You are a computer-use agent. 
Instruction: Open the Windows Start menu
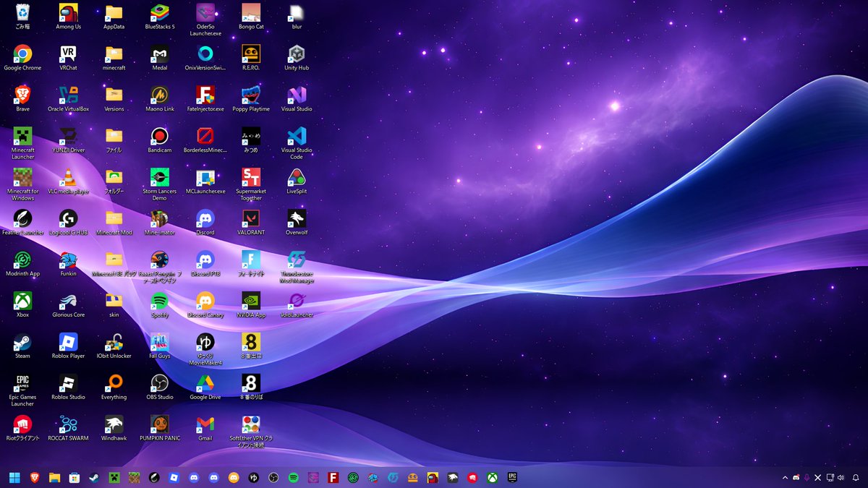click(14, 477)
